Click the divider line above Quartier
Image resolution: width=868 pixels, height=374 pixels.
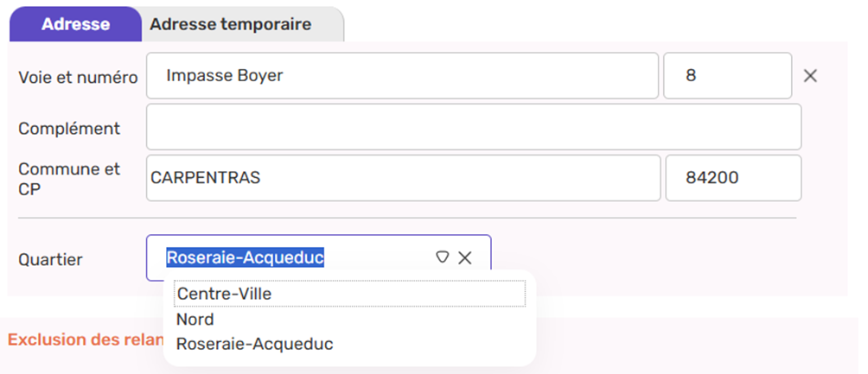tap(406, 219)
